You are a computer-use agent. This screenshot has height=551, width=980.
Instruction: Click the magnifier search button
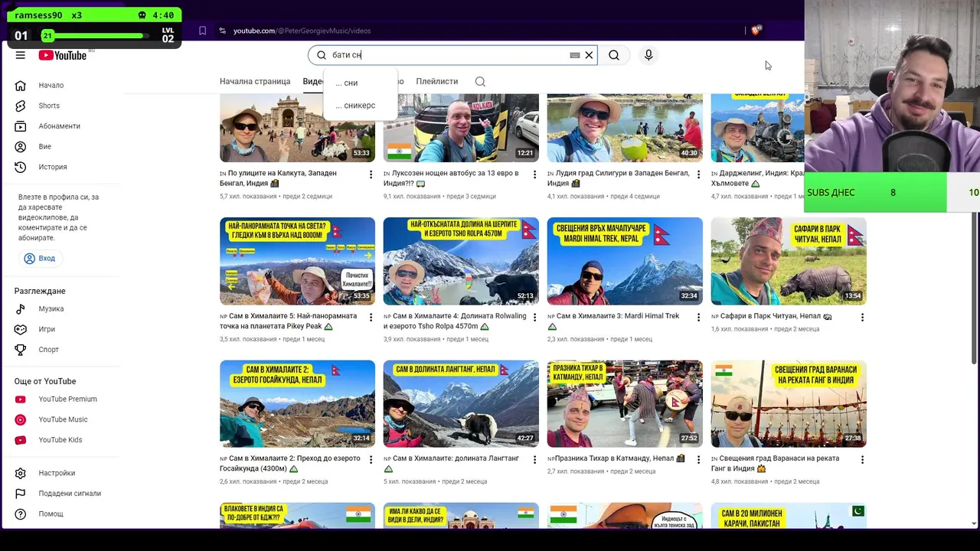[614, 55]
